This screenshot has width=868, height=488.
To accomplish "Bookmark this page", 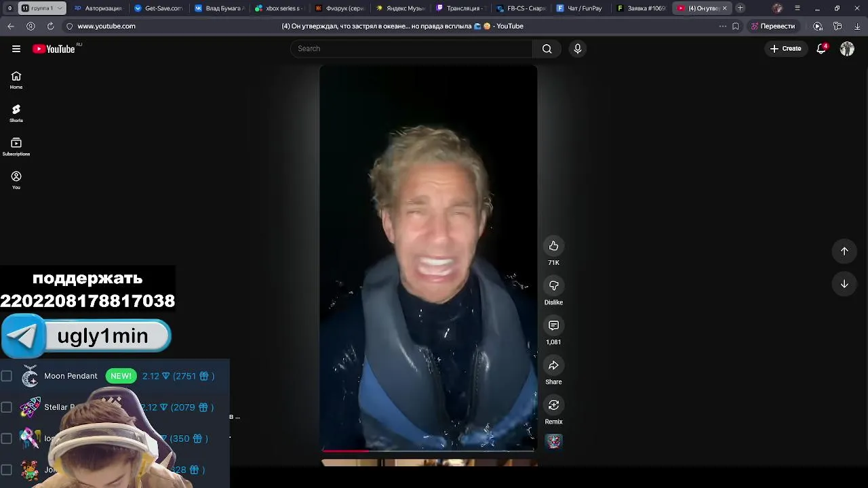I will (x=736, y=26).
